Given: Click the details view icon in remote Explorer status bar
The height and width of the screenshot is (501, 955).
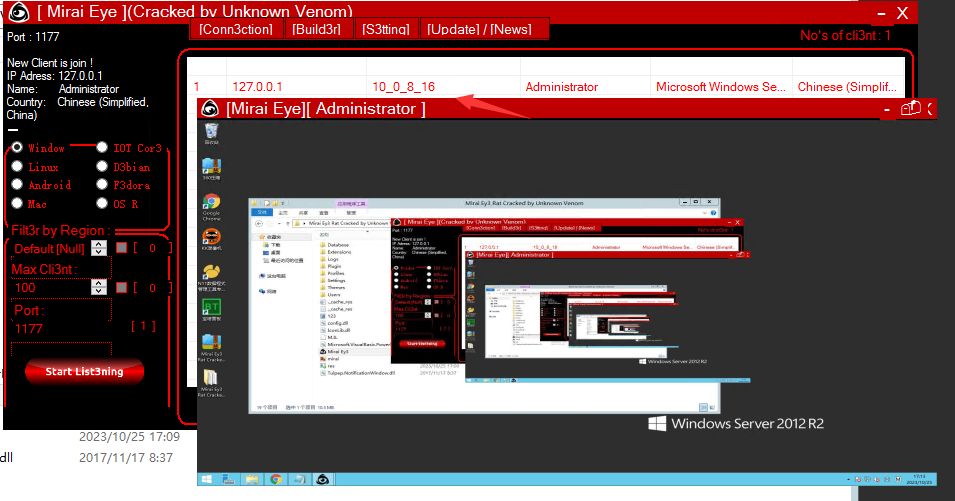Looking at the screenshot, I should point(703,407).
